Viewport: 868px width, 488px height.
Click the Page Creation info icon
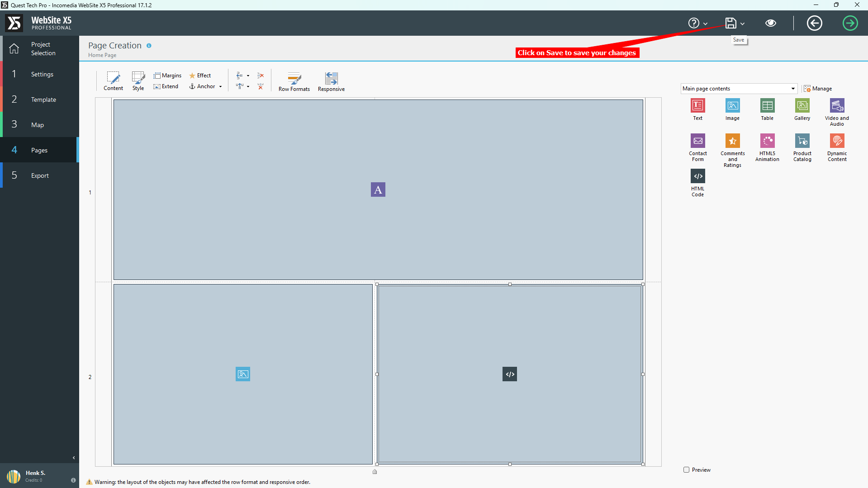pyautogui.click(x=149, y=46)
